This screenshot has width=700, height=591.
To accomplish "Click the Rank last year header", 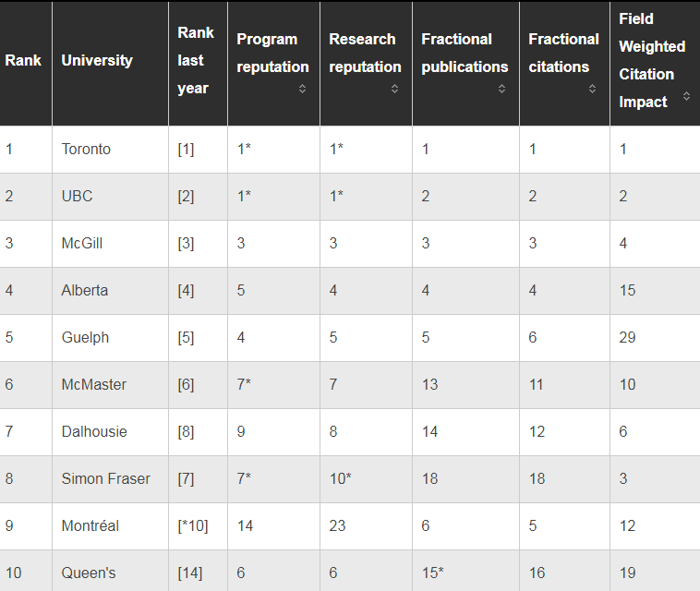I will click(196, 60).
